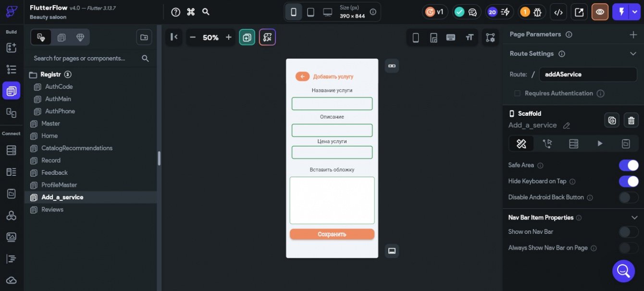This screenshot has height=291, width=644.
Task: Open the AuthPhone page
Action: click(60, 111)
